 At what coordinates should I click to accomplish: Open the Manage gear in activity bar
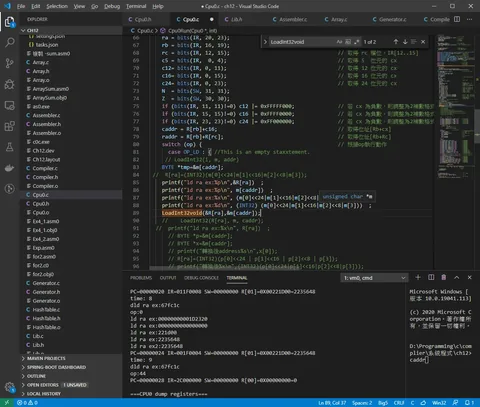(x=10, y=387)
